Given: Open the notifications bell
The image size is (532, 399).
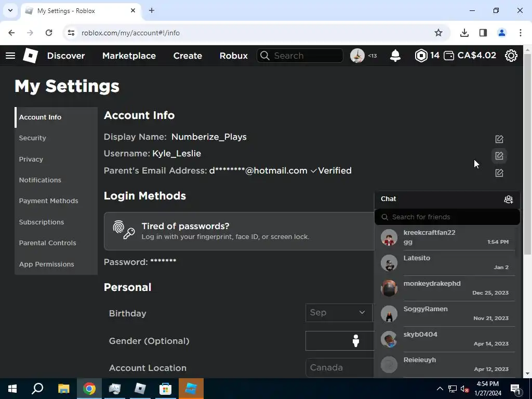Looking at the screenshot, I should [395, 55].
